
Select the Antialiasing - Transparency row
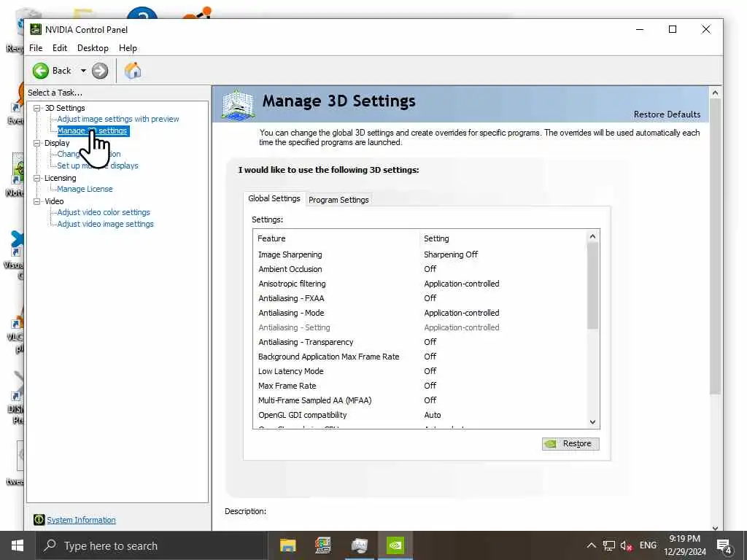pyautogui.click(x=420, y=342)
